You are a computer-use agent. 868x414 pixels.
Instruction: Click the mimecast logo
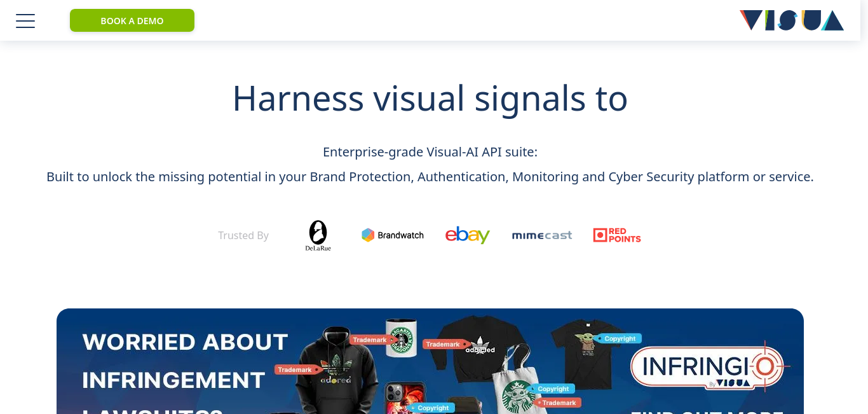tap(542, 235)
